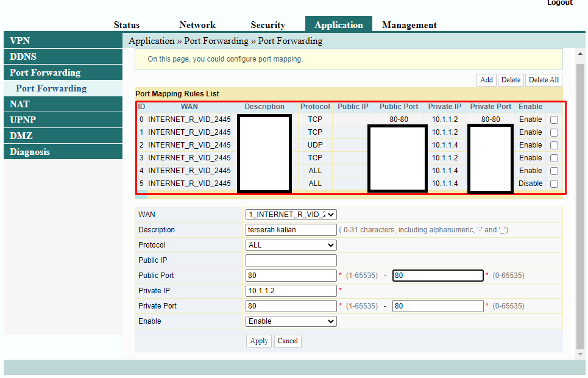This screenshot has width=588, height=378.
Task: Tick the checkbox for rule ID 0
Action: (x=554, y=119)
